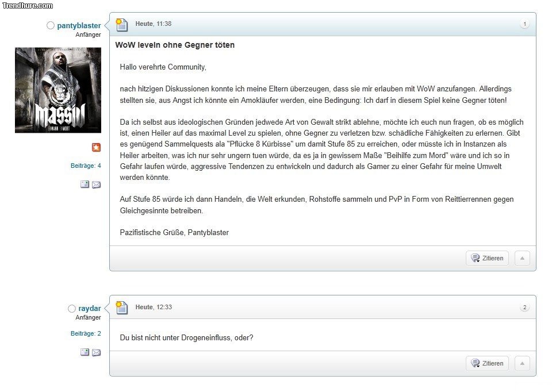Click the orange star badge under pantyblaster's avatar
Image resolution: width=552 pixels, height=392 pixels.
pos(96,148)
